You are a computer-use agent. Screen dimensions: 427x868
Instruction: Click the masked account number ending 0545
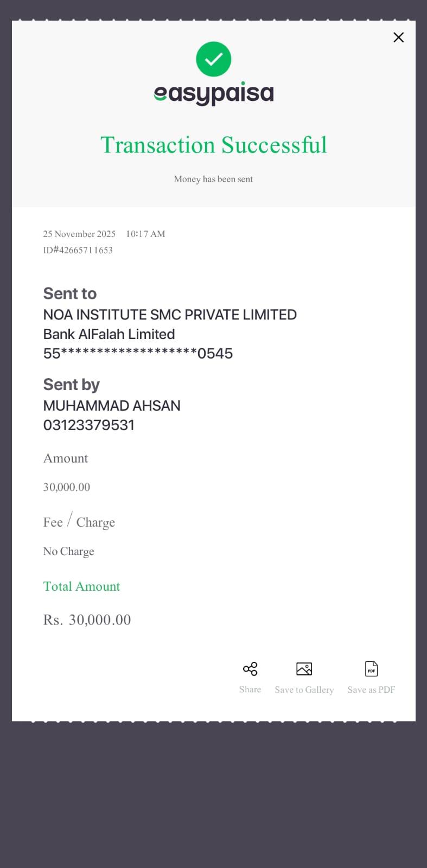click(138, 354)
